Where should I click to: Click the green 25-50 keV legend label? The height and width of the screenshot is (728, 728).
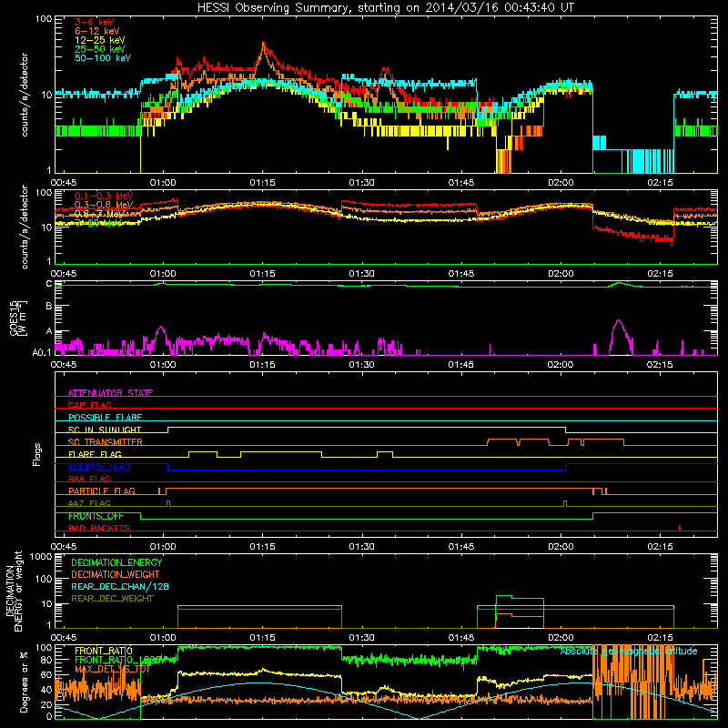pos(100,49)
